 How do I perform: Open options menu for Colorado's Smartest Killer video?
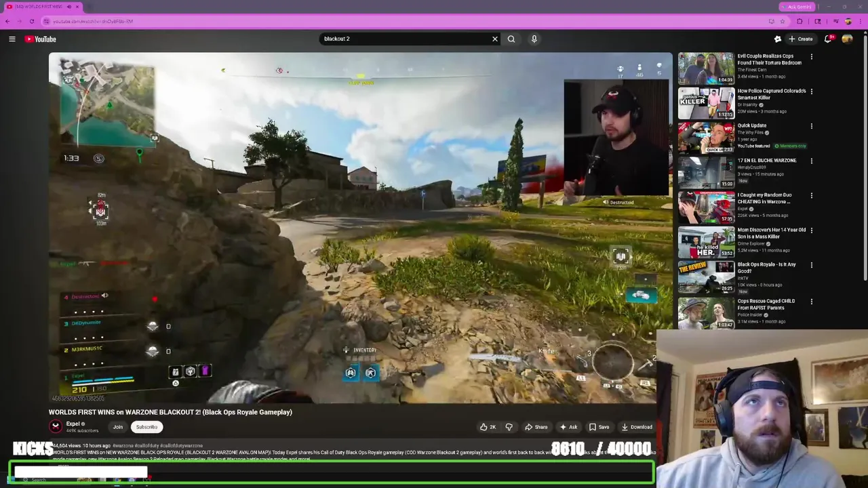point(812,91)
